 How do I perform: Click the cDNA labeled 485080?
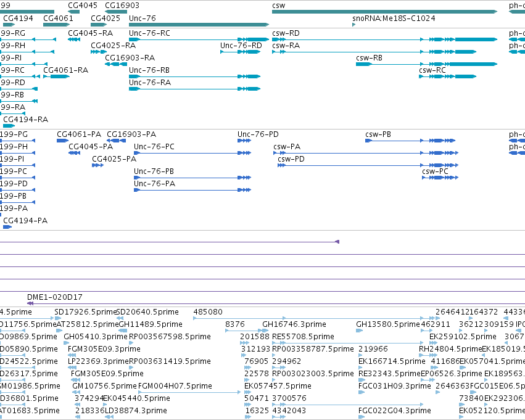(207, 312)
